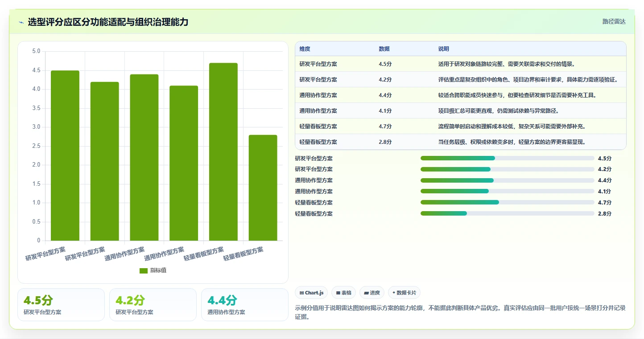Click the description starting 流程简单时启动和理解成本较低
This screenshot has width=644, height=339.
coord(512,127)
